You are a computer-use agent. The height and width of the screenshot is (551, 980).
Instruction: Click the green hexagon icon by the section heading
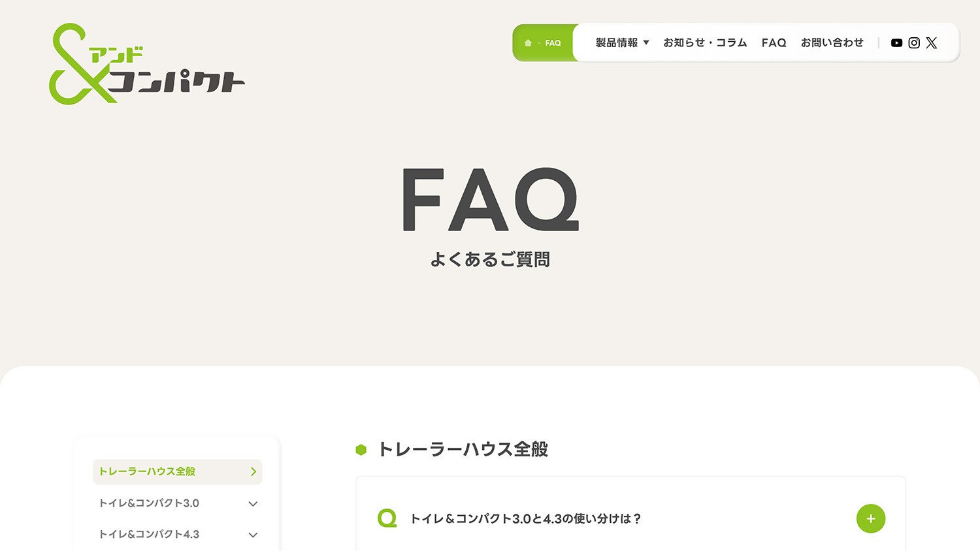(361, 450)
